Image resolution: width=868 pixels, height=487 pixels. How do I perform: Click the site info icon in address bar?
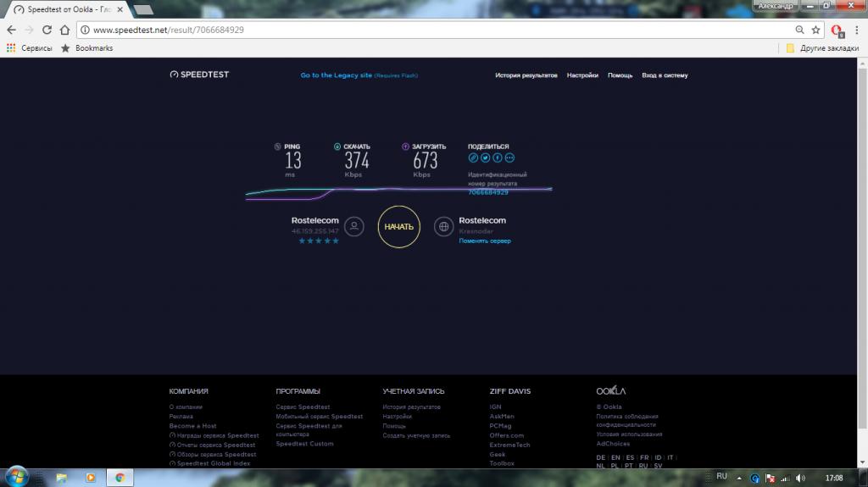click(85, 30)
